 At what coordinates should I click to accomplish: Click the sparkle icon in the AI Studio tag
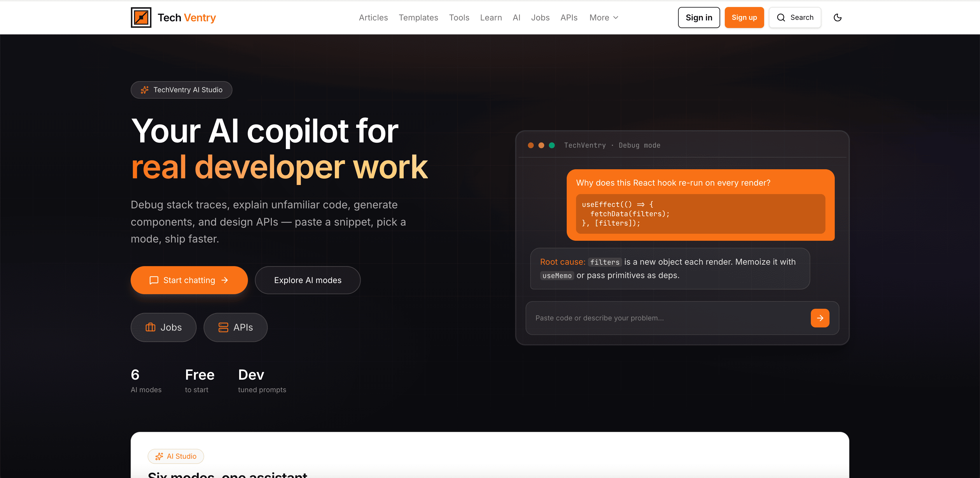tap(159, 456)
